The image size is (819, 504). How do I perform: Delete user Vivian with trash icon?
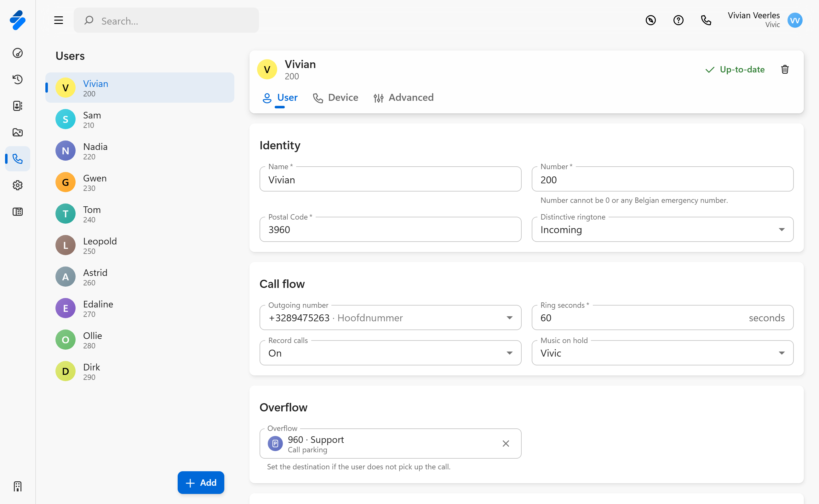tap(785, 69)
